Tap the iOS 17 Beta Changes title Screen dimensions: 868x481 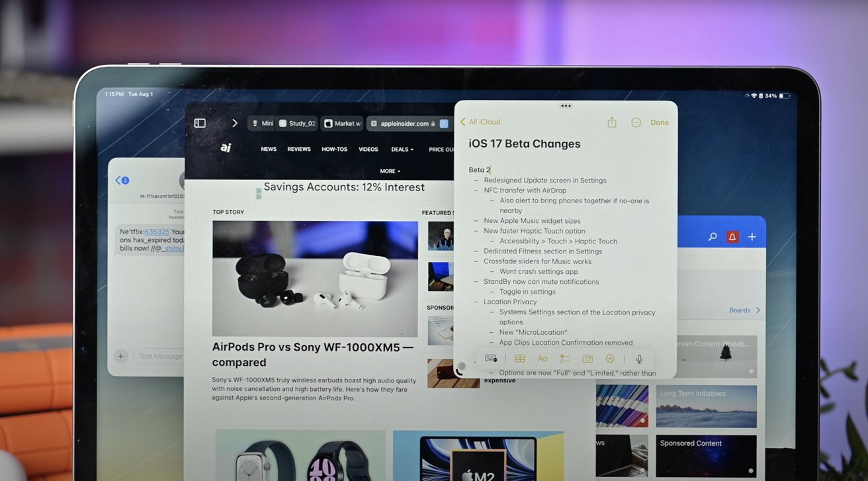[x=525, y=144]
